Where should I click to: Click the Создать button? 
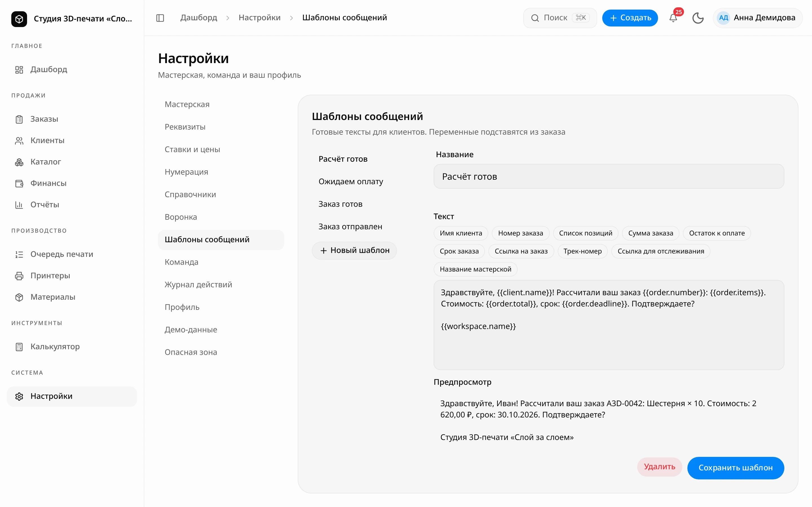click(x=630, y=18)
